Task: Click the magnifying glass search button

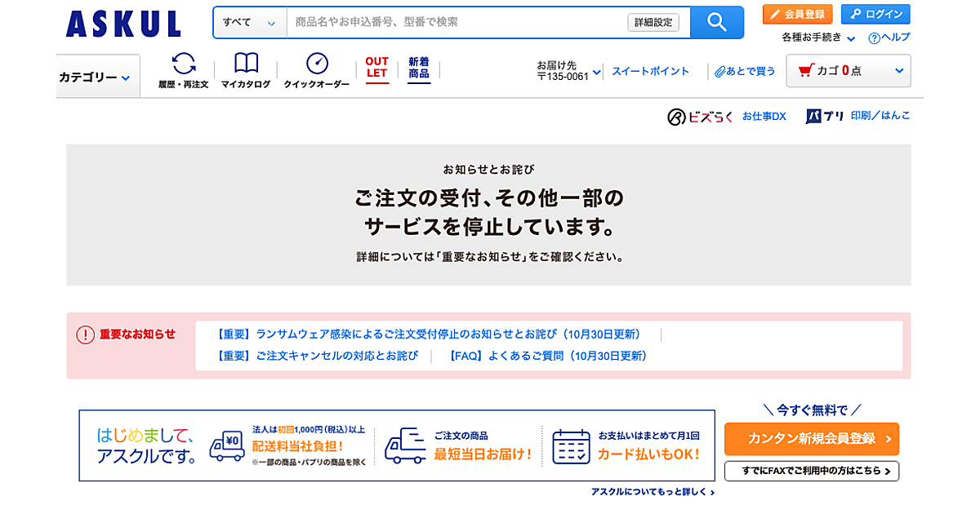Action: [x=716, y=22]
